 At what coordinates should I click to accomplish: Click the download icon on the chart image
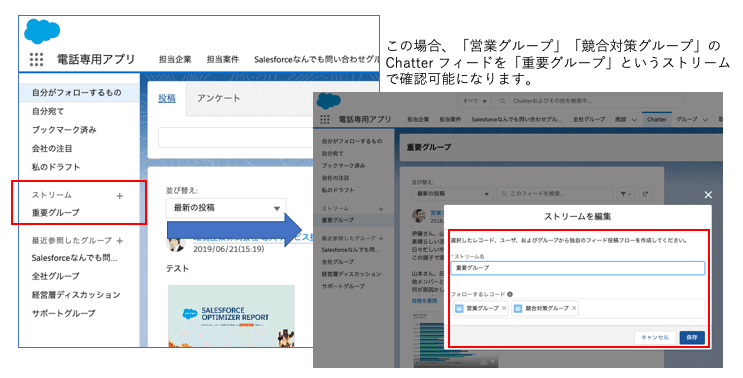[x=484, y=361]
